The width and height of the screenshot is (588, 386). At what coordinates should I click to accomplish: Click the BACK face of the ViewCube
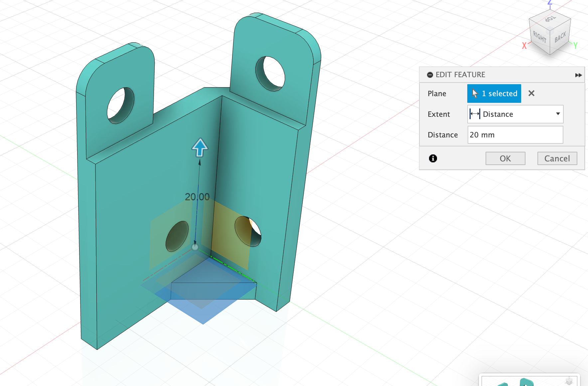pyautogui.click(x=560, y=37)
